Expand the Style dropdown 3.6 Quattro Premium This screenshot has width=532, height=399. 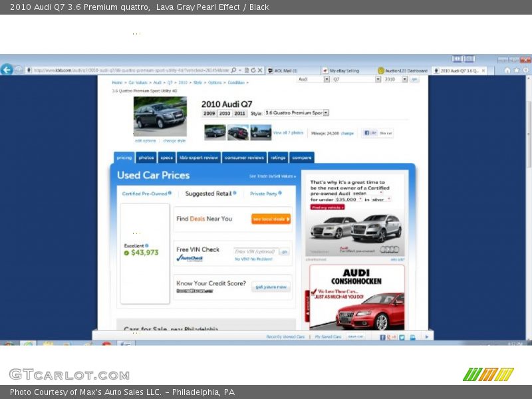pos(297,112)
